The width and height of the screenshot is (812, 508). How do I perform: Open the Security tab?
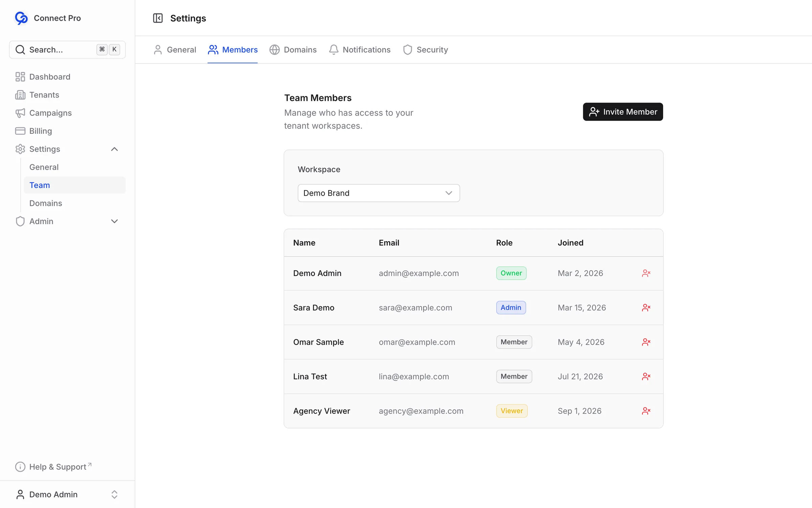pyautogui.click(x=425, y=50)
